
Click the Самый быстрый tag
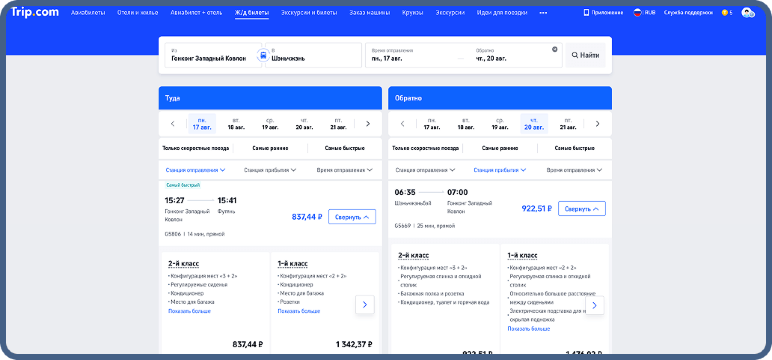pyautogui.click(x=183, y=185)
